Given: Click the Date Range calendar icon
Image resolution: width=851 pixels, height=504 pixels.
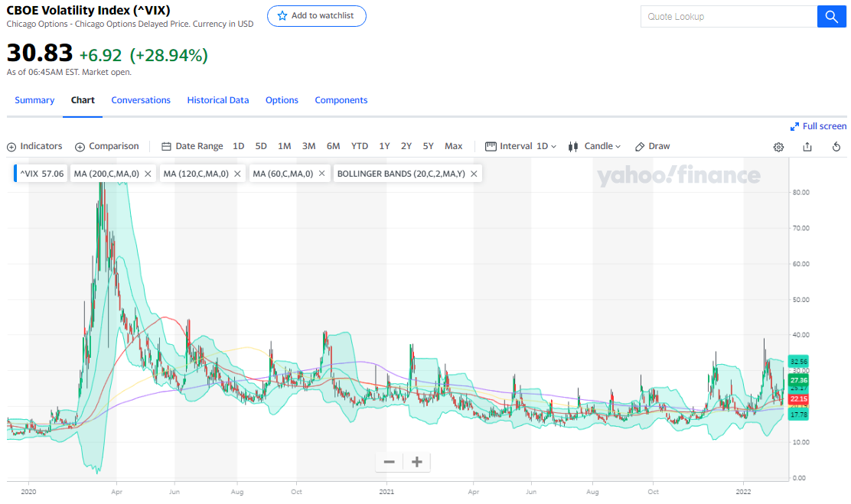Looking at the screenshot, I should pyautogui.click(x=166, y=147).
